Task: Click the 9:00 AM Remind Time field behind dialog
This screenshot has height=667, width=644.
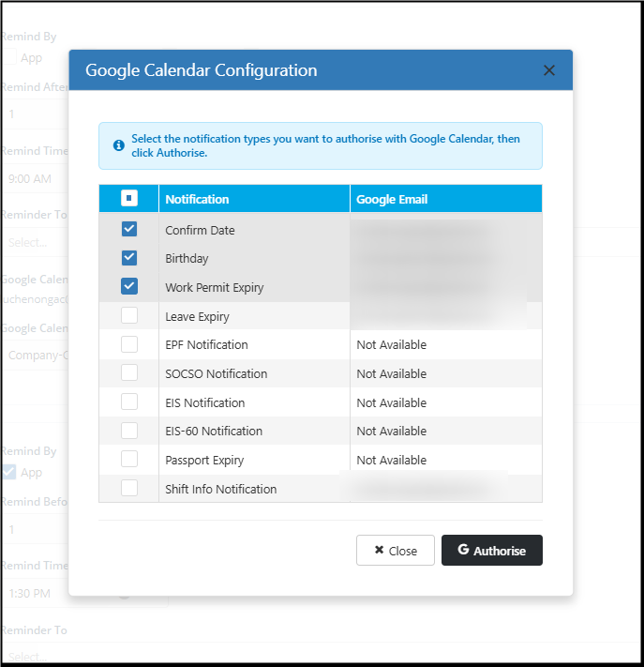Action: pyautogui.click(x=36, y=178)
